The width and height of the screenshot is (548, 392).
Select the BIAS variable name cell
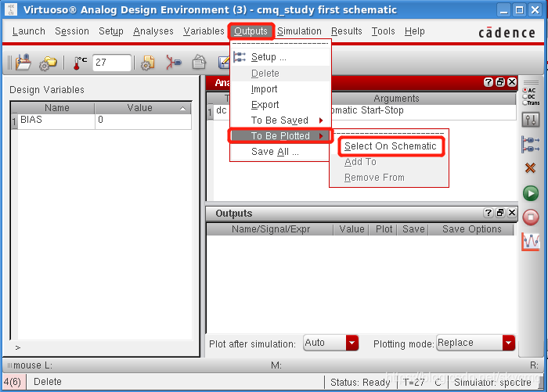pyautogui.click(x=56, y=120)
